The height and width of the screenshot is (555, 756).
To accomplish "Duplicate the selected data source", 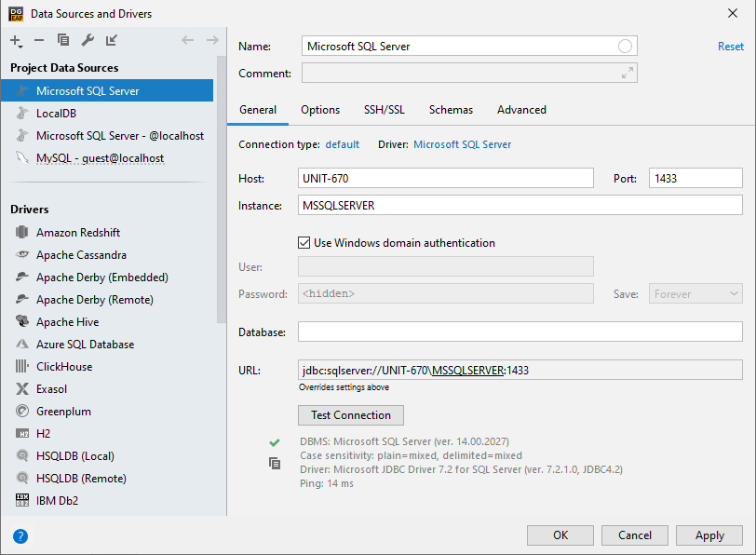I will click(63, 40).
